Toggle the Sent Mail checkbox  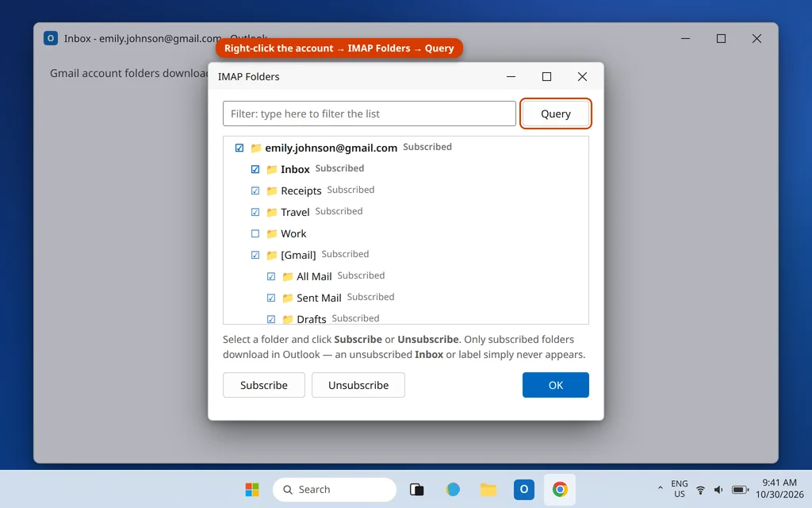coord(271,298)
